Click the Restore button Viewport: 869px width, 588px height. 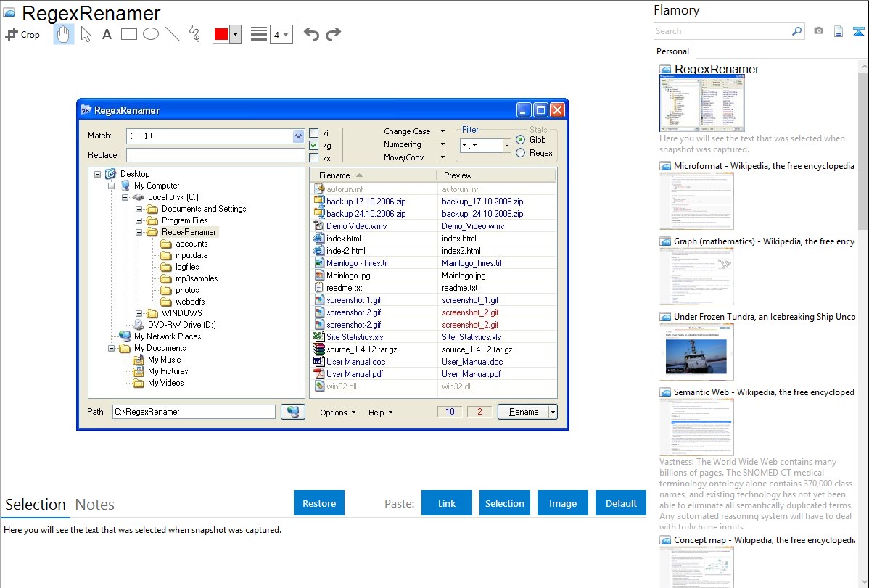tap(319, 503)
